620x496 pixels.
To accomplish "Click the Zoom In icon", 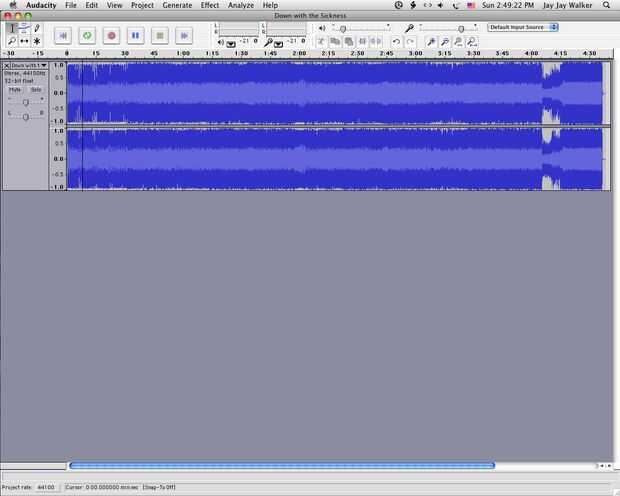I will pos(431,41).
